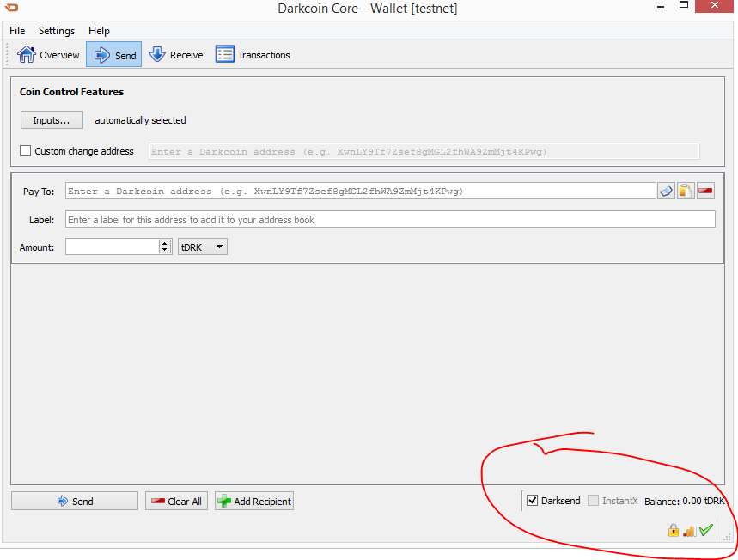Open the Settings menu
This screenshot has width=738, height=560.
coord(57,31)
